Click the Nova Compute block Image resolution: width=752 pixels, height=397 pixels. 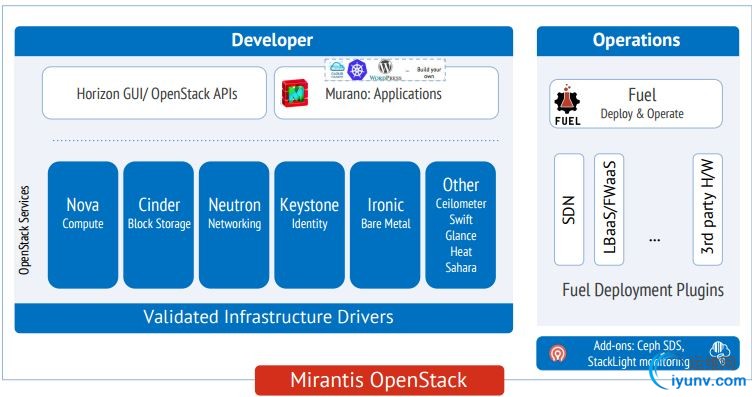(83, 225)
